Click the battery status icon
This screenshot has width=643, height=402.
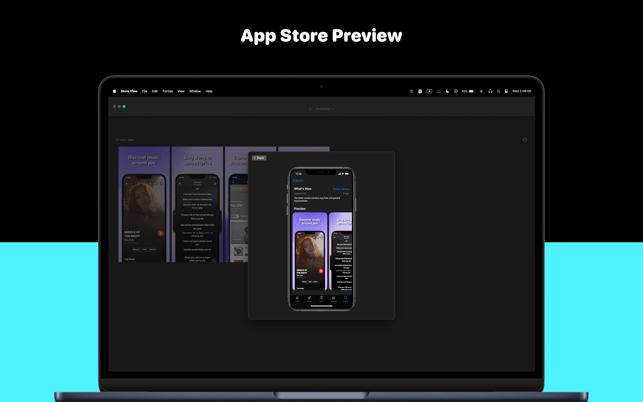point(470,91)
